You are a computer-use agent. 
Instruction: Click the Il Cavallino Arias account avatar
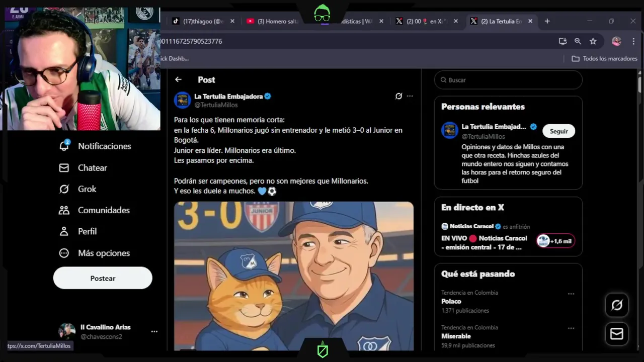[67, 331]
